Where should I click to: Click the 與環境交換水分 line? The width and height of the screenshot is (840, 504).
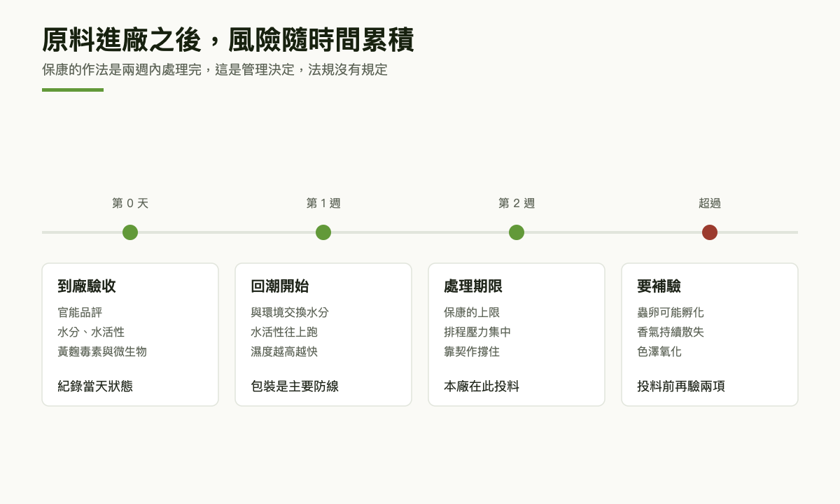290,313
